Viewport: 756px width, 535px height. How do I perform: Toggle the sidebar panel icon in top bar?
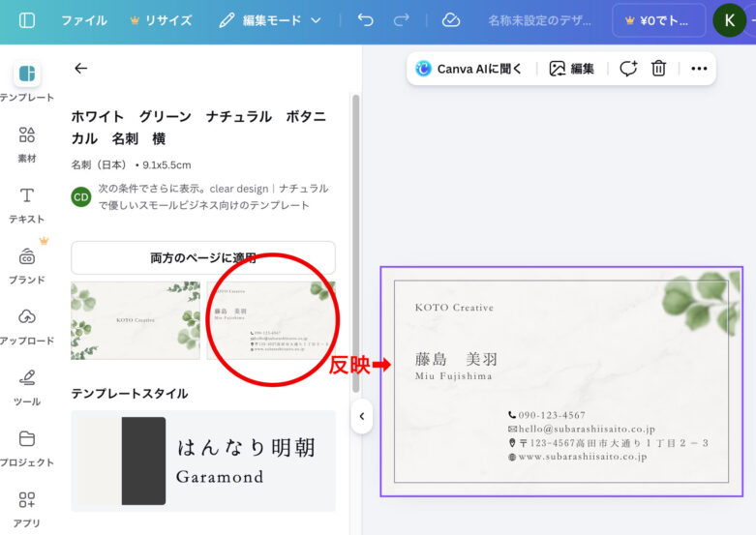coord(27,20)
